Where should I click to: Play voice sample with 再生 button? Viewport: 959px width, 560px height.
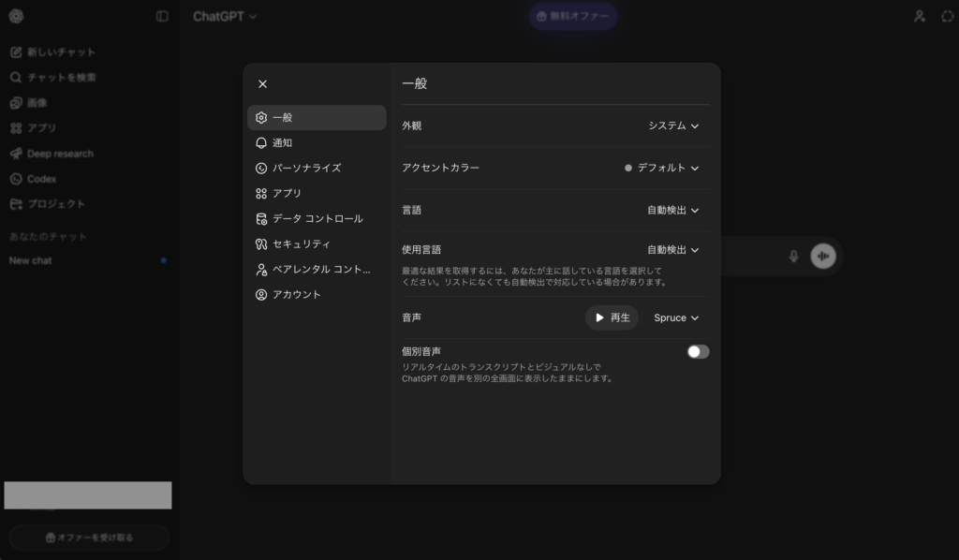pos(612,318)
